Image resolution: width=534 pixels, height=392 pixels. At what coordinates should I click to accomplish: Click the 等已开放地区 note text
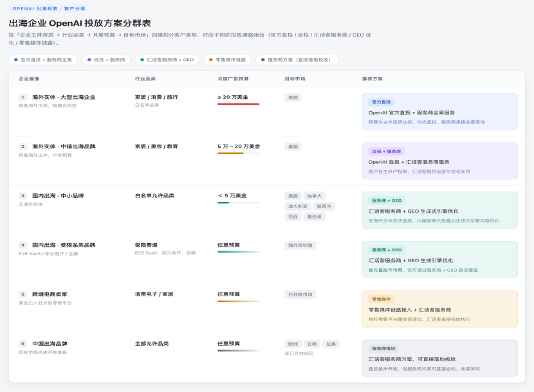(x=299, y=353)
